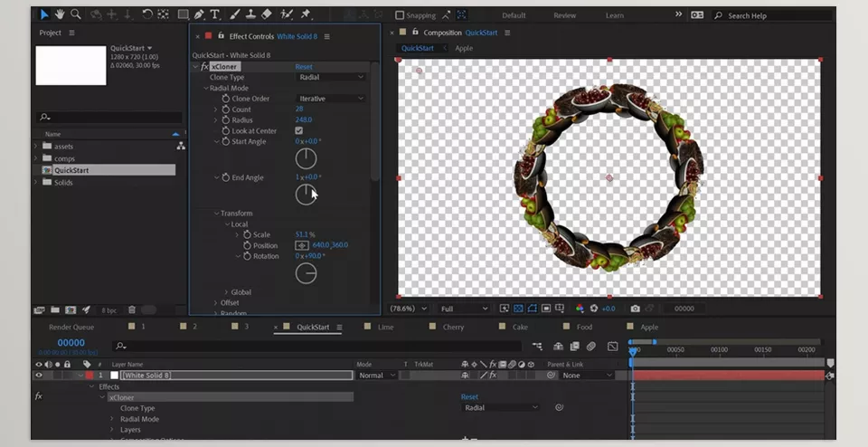
Task: Collapse the Transform group
Action: pyautogui.click(x=216, y=214)
